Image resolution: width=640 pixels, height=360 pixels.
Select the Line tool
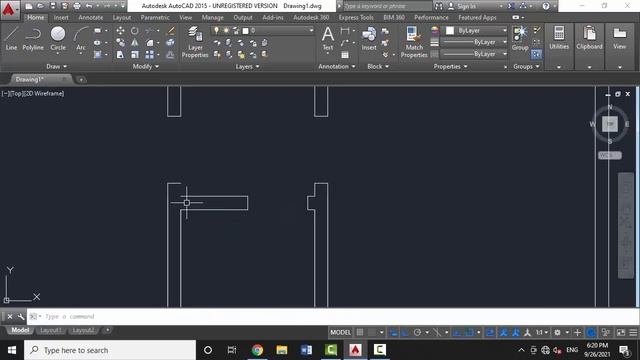click(x=11, y=39)
